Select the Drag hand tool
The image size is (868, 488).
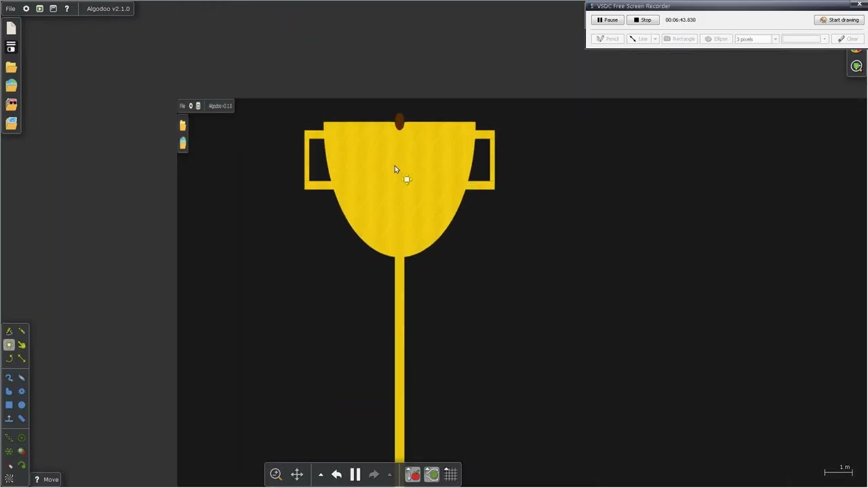coord(22,345)
